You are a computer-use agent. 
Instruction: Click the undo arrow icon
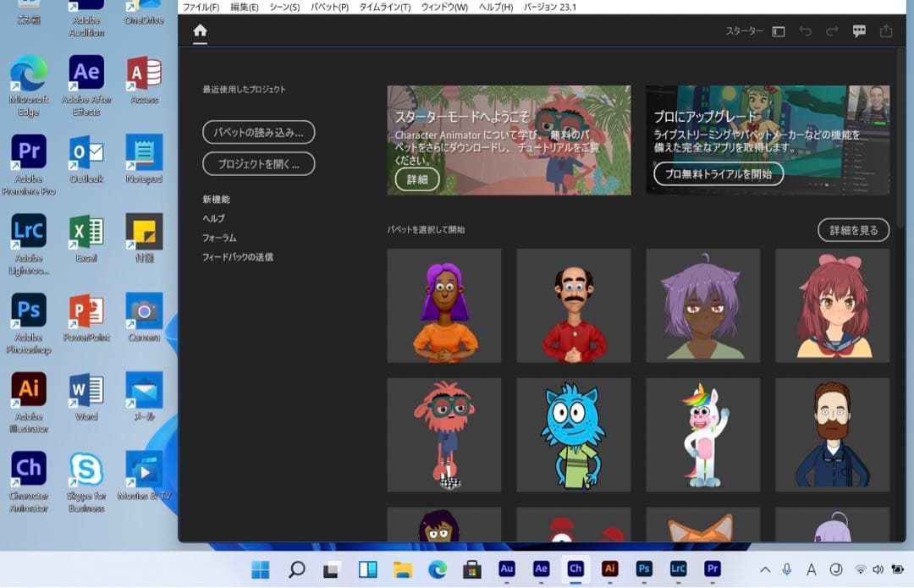[805, 31]
